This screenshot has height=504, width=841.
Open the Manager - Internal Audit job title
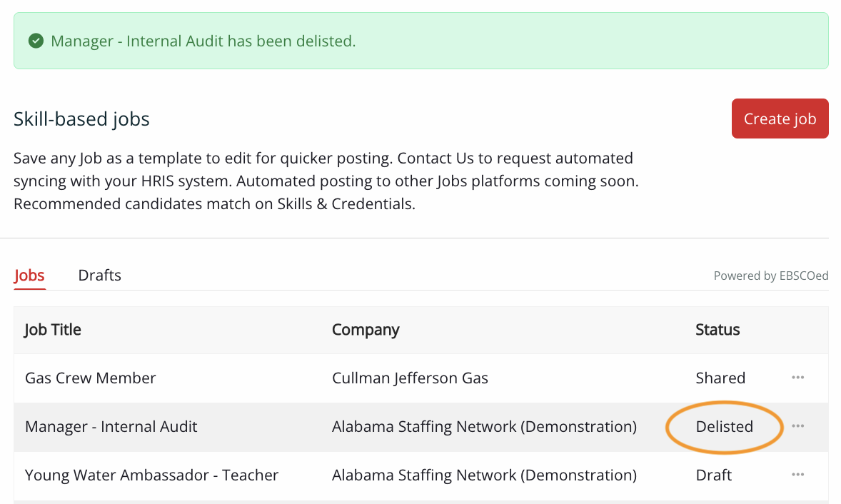pos(111,427)
